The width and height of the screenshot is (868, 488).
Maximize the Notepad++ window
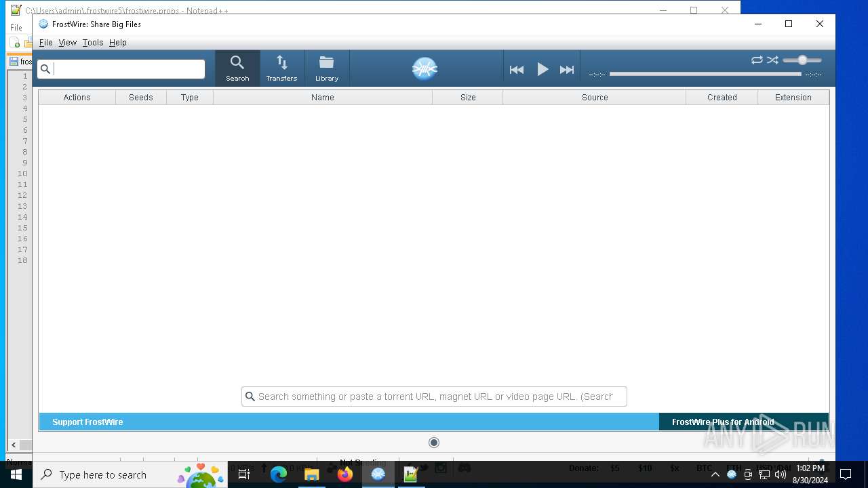pyautogui.click(x=694, y=10)
